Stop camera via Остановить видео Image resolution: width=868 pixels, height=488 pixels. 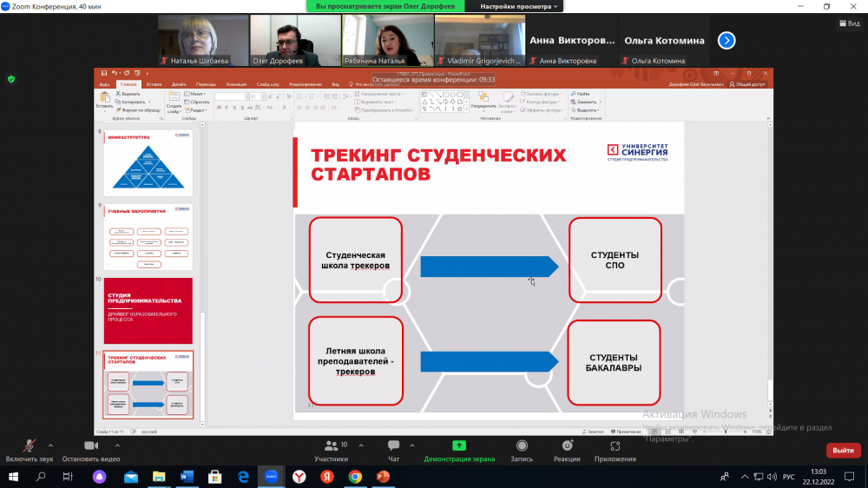click(90, 450)
